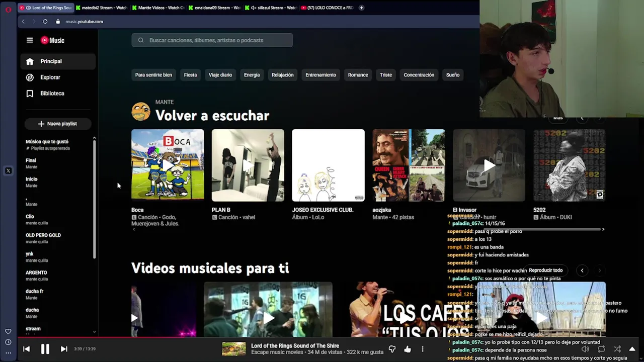Select the Sueño mood chip

coord(453,75)
